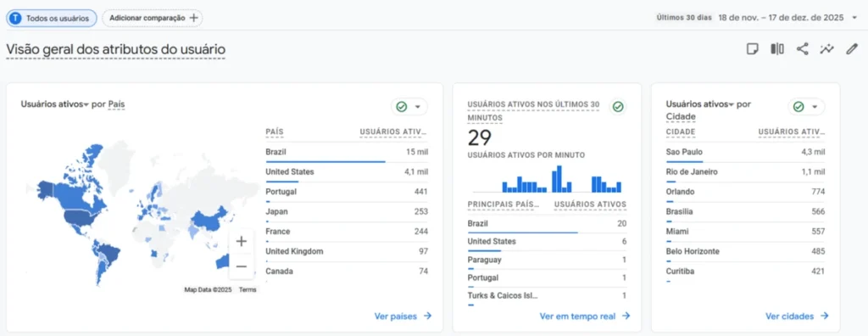
Task: Click United States row showing 4,1 mil
Action: (x=347, y=172)
